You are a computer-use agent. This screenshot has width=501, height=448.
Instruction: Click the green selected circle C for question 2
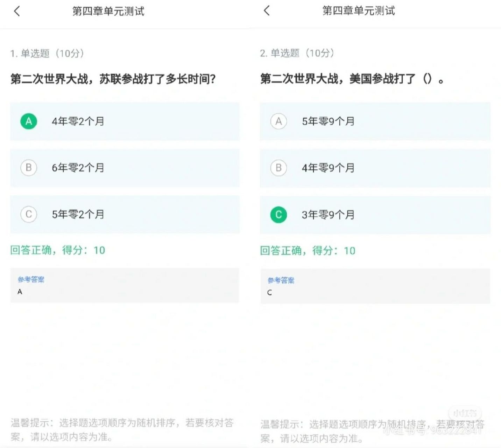tap(278, 215)
